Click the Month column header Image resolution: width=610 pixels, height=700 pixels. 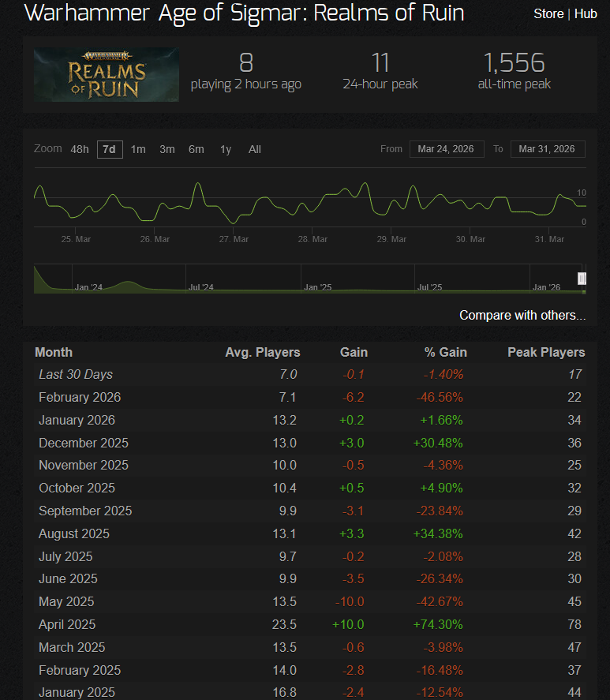(54, 352)
